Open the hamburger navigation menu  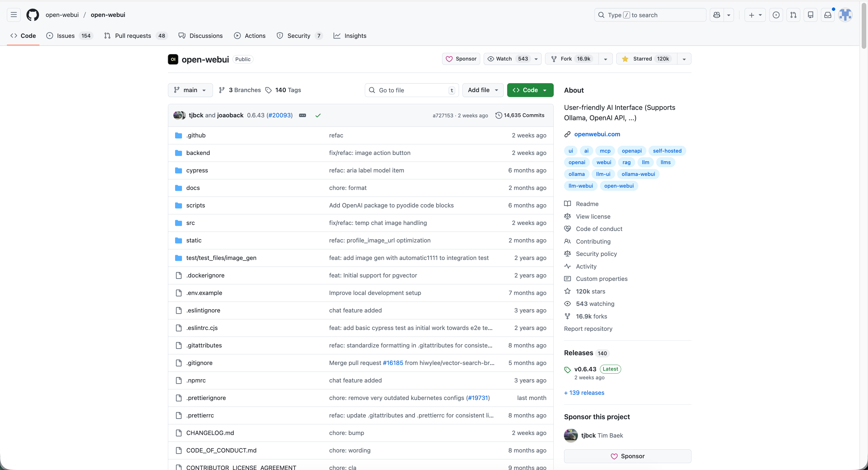coord(13,15)
